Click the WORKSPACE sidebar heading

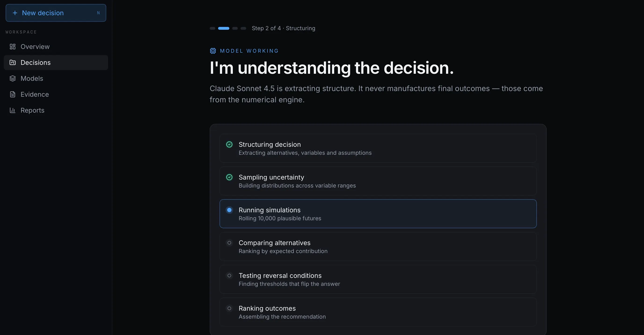point(21,32)
